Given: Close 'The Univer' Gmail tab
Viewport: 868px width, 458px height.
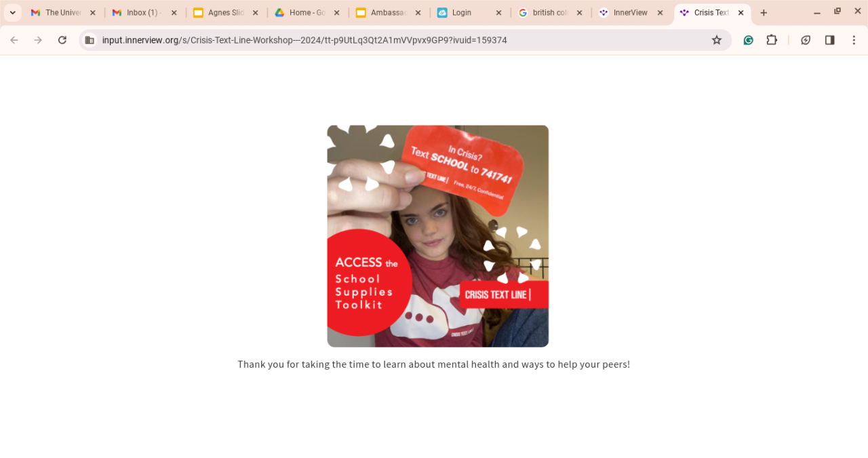Looking at the screenshot, I should click(x=93, y=13).
